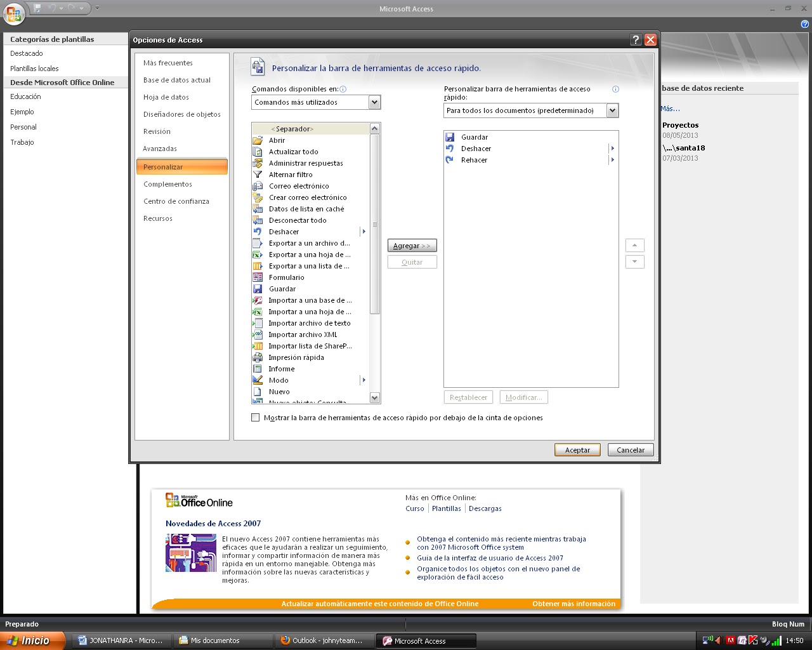Click the Administrar respuestas icon

coord(258,163)
